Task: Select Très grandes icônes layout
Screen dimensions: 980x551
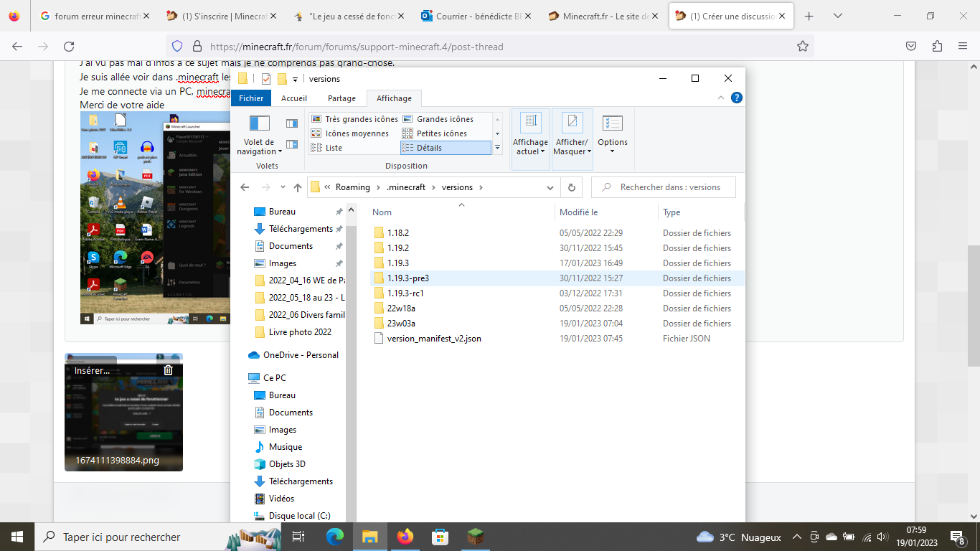Action: [x=354, y=119]
